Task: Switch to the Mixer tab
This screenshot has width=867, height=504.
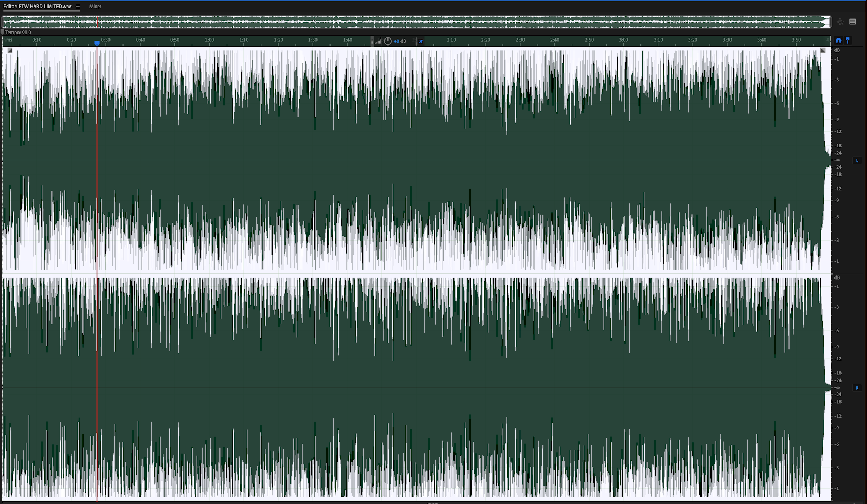Action: click(95, 7)
